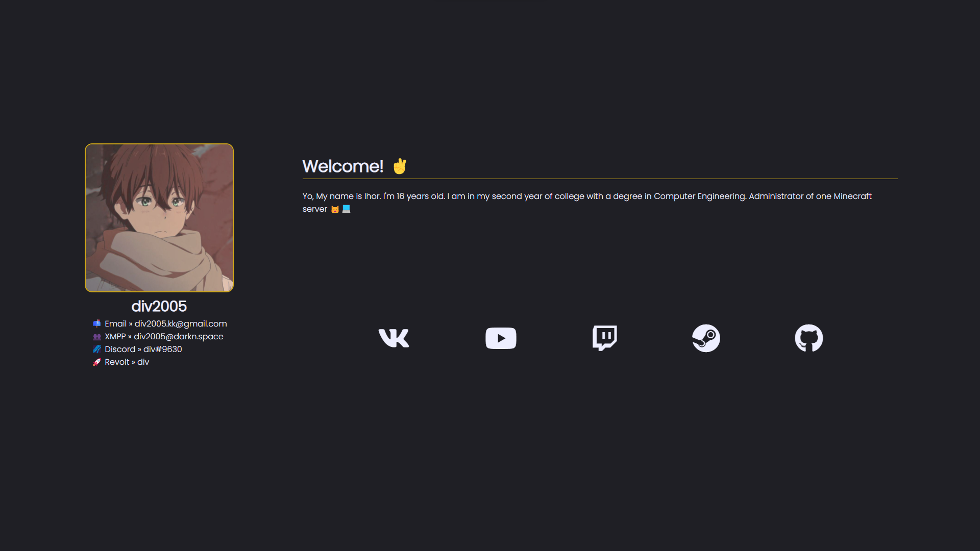Click the people emoji beside XMPP
Viewport: 980px width, 551px height.
(x=97, y=336)
